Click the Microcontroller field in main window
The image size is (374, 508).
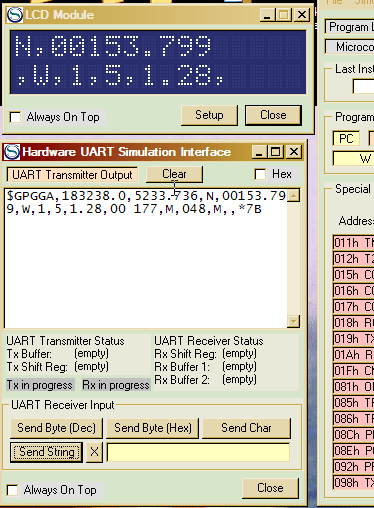[x=349, y=47]
